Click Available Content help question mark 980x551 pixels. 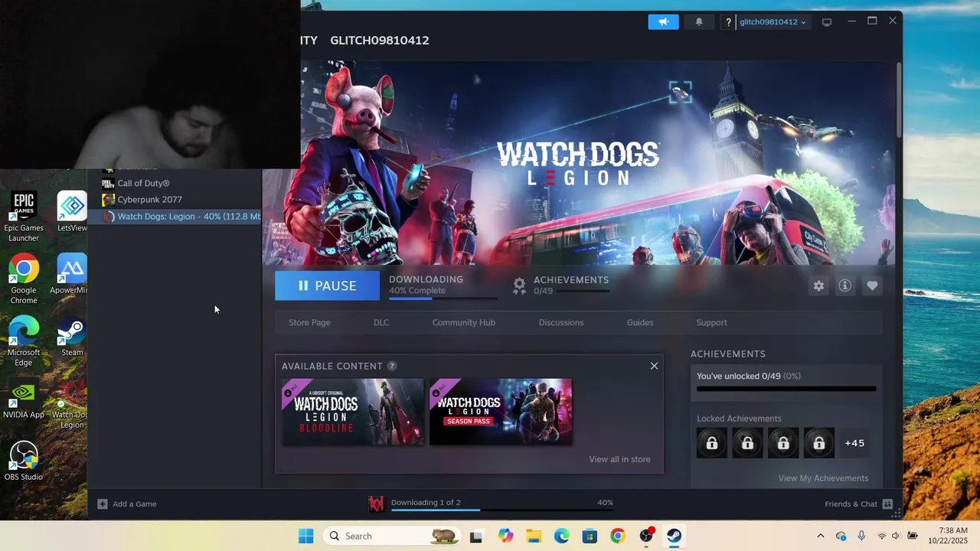coord(392,366)
